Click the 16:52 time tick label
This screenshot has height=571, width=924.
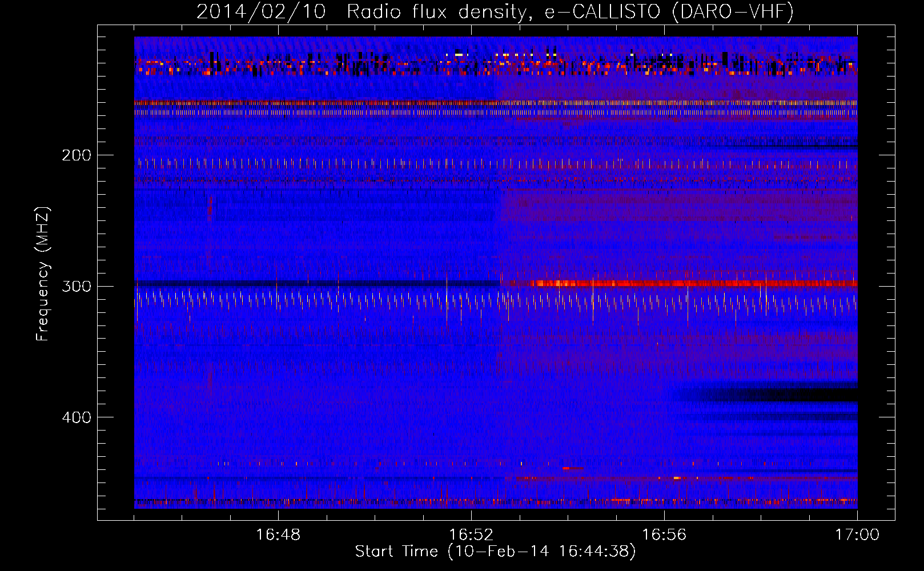click(x=471, y=535)
